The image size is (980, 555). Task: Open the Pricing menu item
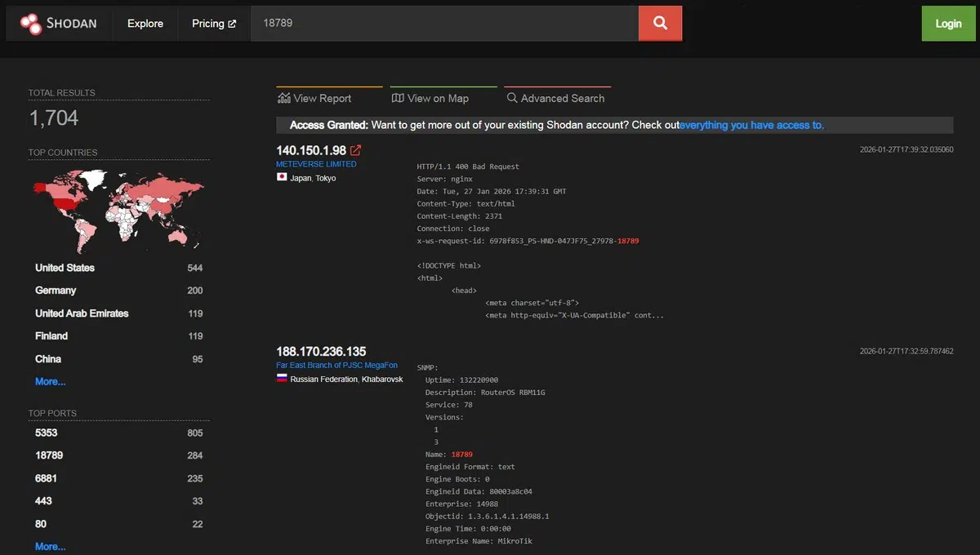(214, 24)
